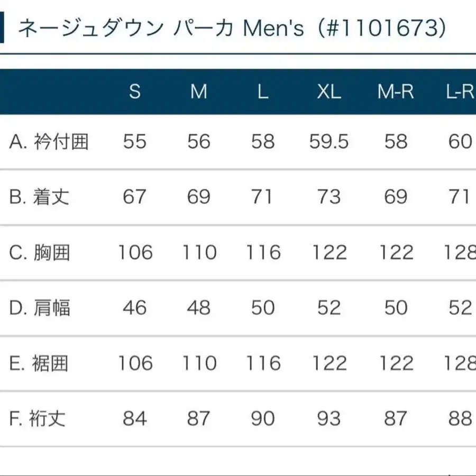Viewport: 476px width, 476px height.
Task: Select the 裄丈 value 84 for size S
Action: pos(134,419)
